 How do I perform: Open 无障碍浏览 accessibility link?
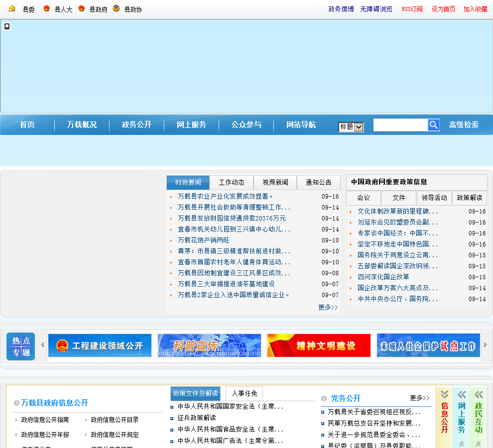(x=376, y=9)
